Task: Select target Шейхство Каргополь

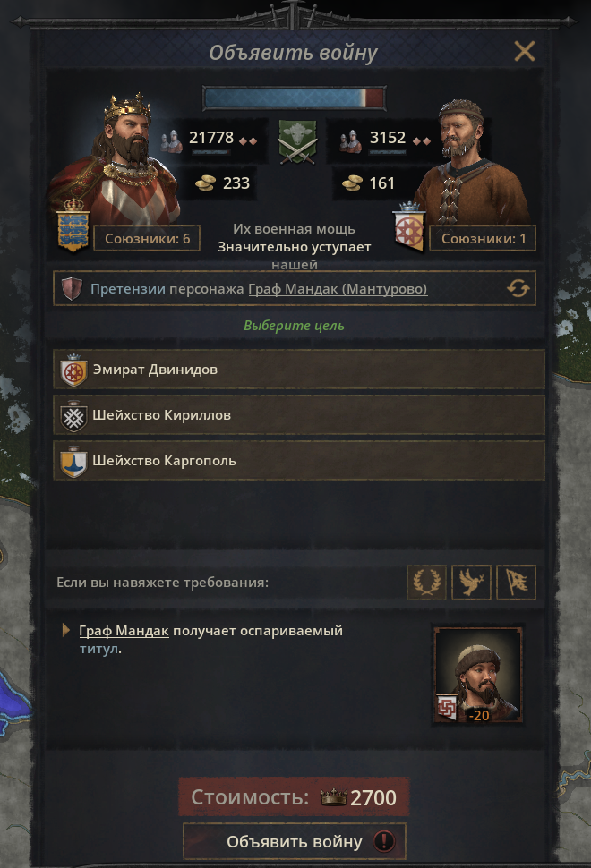Action: [299, 461]
